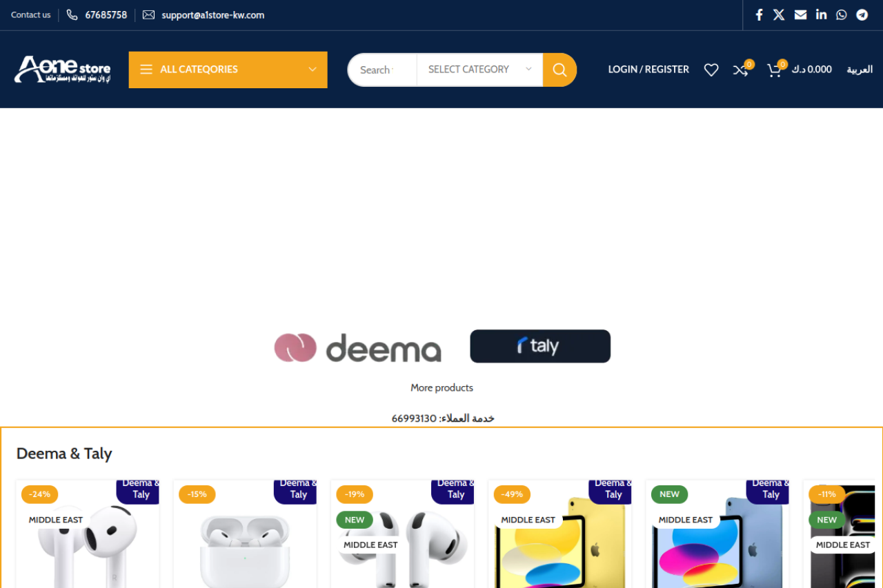Open the Select Category dropdown
This screenshot has width=883, height=588.
[x=479, y=70]
